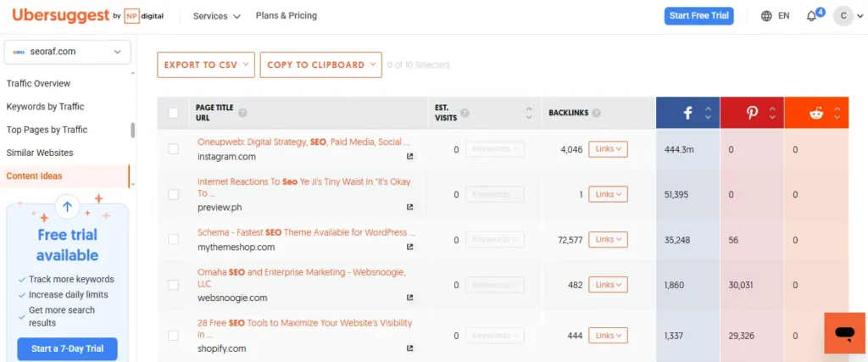The height and width of the screenshot is (362, 868).
Task: Open the Oneupweb Digital Strategy article link
Action: pyautogui.click(x=303, y=142)
